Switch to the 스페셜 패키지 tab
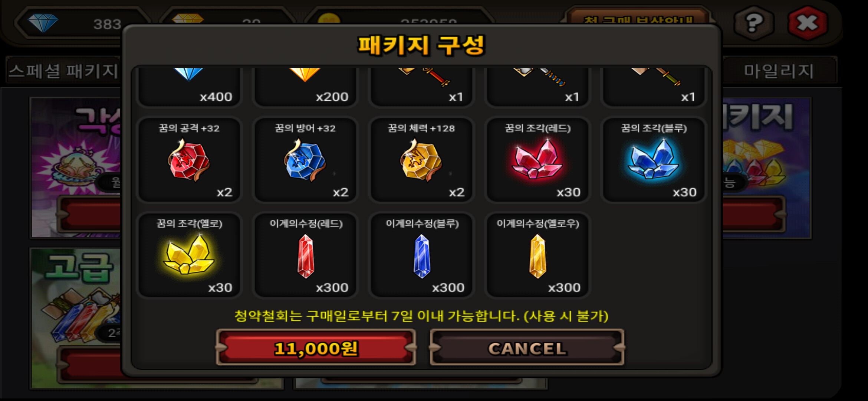The width and height of the screenshot is (868, 401). pos(64,71)
